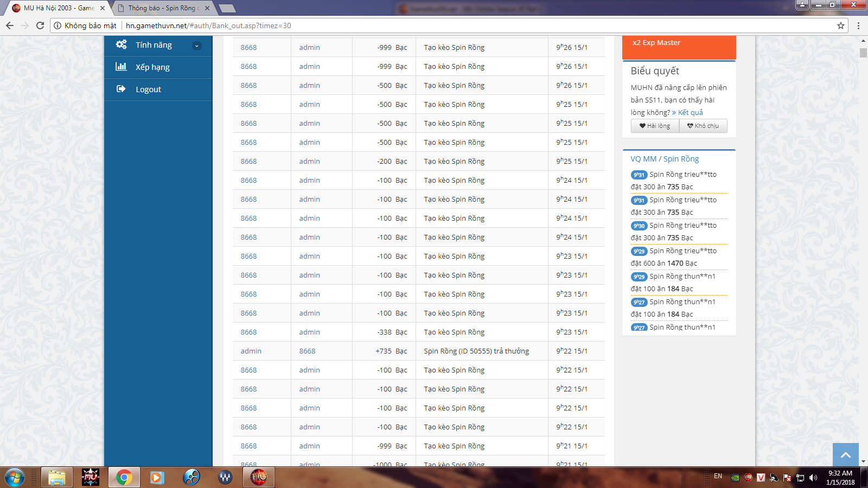This screenshot has height=488, width=868.
Task: Open the 8668 link in the -338 Bạc row
Action: [x=248, y=332]
